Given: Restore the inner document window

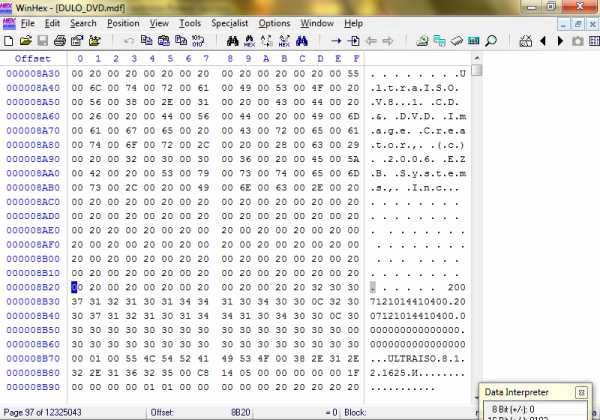Looking at the screenshot, I should [x=577, y=24].
